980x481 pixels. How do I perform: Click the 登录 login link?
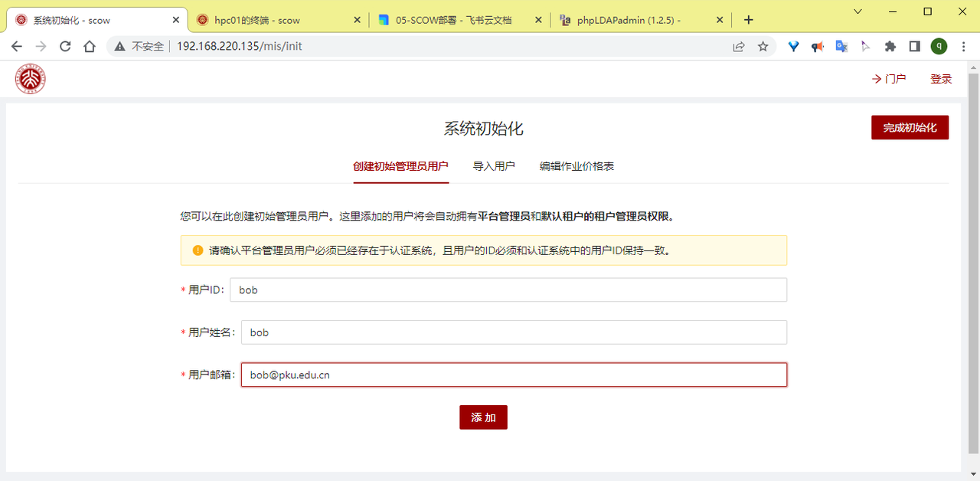click(x=941, y=79)
